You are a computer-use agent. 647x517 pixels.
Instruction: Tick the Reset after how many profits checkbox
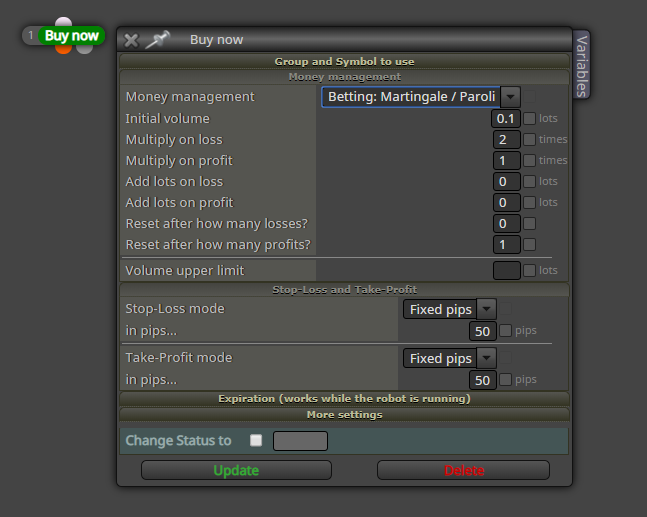529,245
